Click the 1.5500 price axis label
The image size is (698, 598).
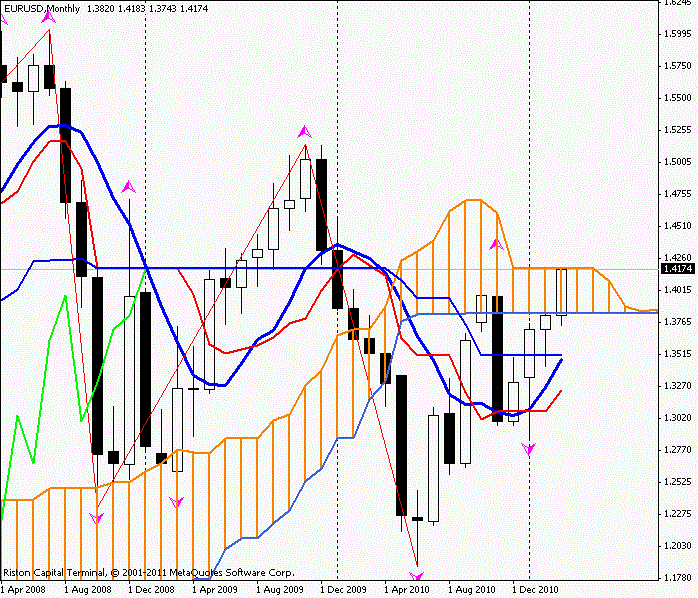(678, 98)
